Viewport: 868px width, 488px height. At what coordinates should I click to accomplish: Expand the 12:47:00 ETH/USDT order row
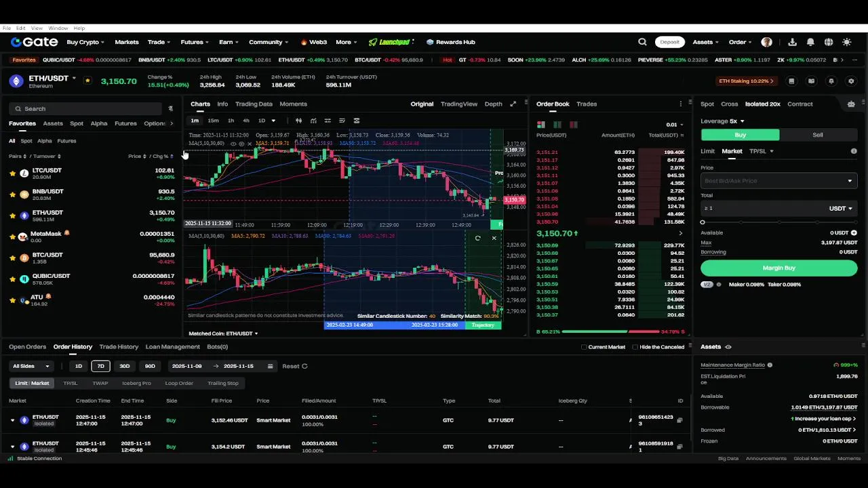[x=12, y=420]
